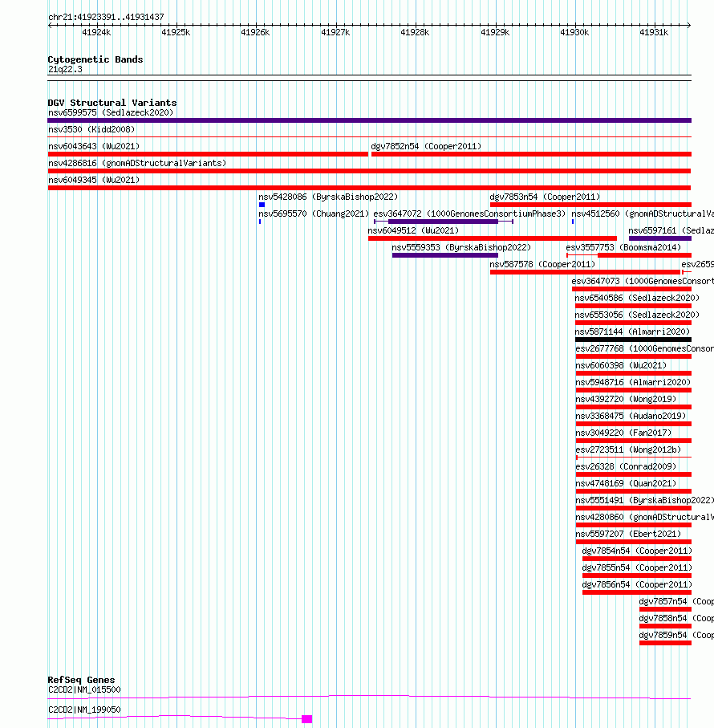Select nsv5695570 (Chuang2021) label
The height and width of the screenshot is (728, 714).
tap(314, 214)
